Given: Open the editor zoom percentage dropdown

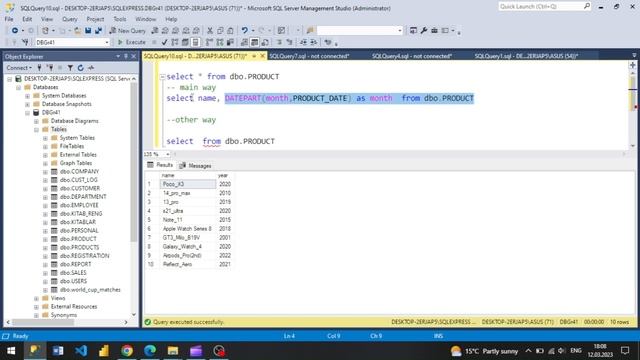Looking at the screenshot, I should (x=167, y=154).
